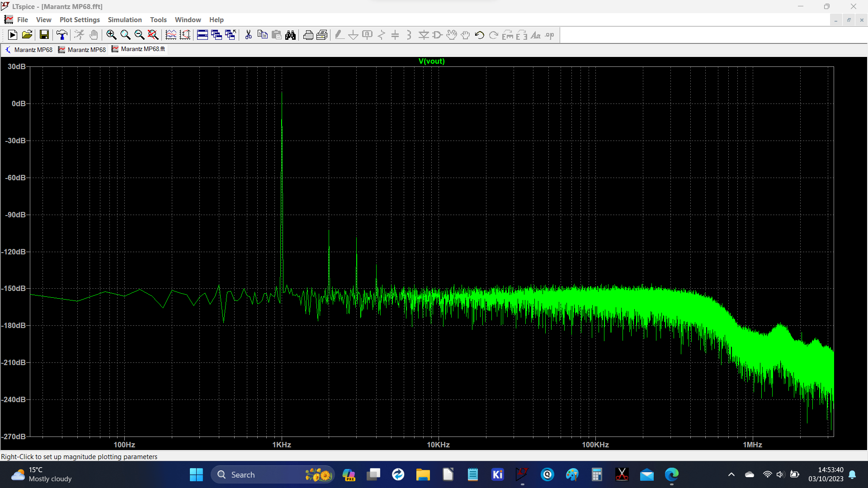Click the Zoom to rectangle magnifier icon
868x488 pixels.
point(125,35)
